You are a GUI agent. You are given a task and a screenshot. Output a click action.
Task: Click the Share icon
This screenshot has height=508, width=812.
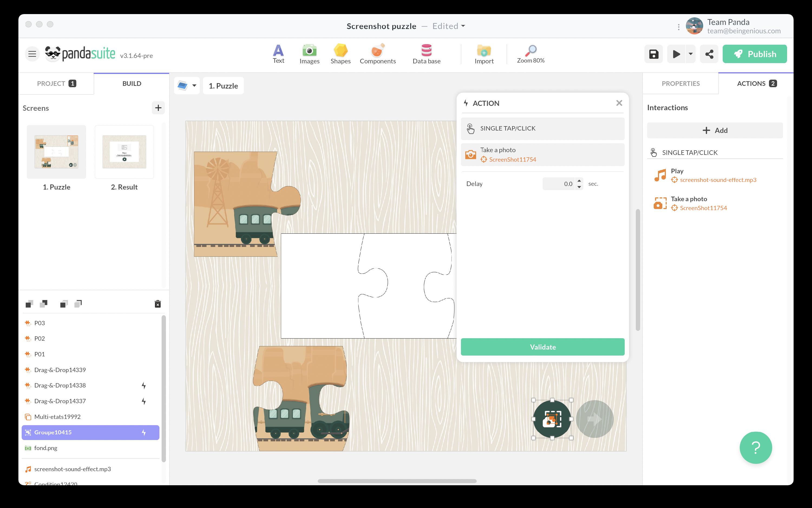click(709, 54)
